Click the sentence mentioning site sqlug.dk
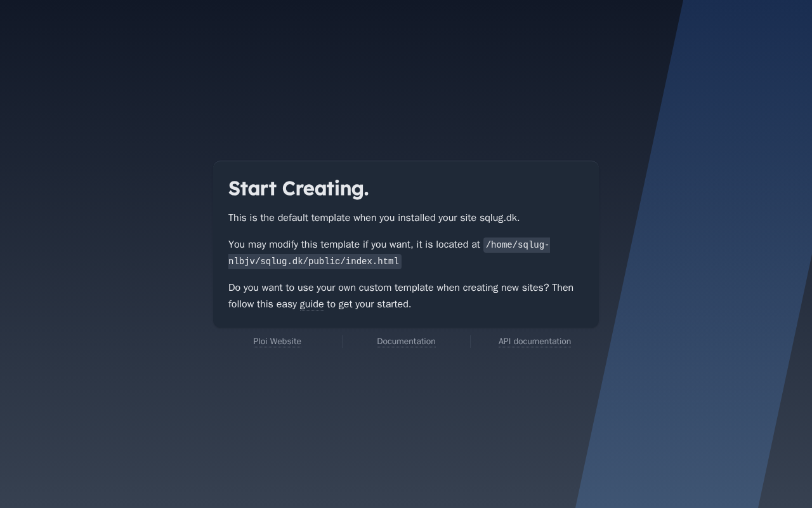This screenshot has height=508, width=812. coord(374,218)
